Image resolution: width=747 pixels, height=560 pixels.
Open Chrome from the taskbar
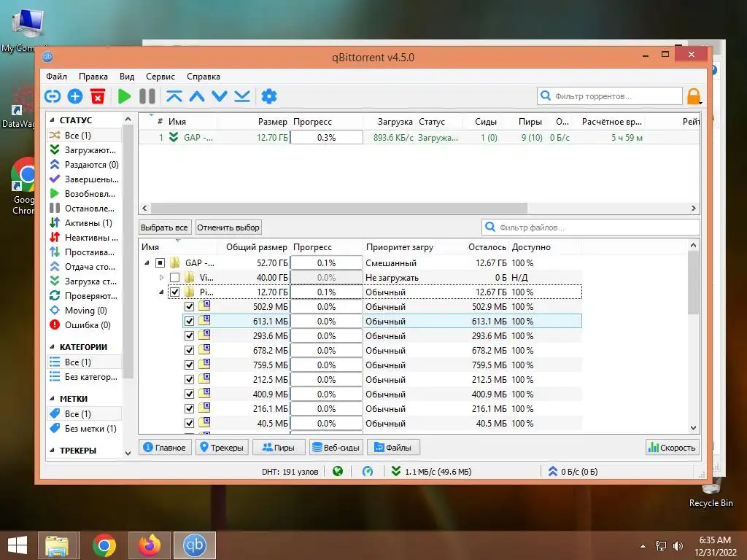click(x=104, y=545)
